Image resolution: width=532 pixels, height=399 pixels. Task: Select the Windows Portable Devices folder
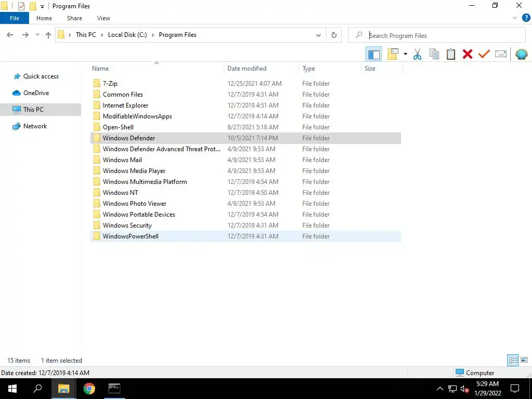click(246, 215)
